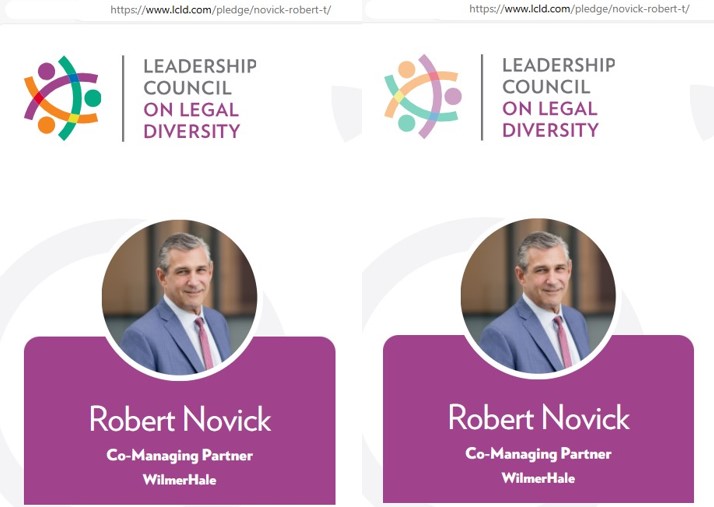Open Robert Novick's profile photo on left page

(179, 297)
